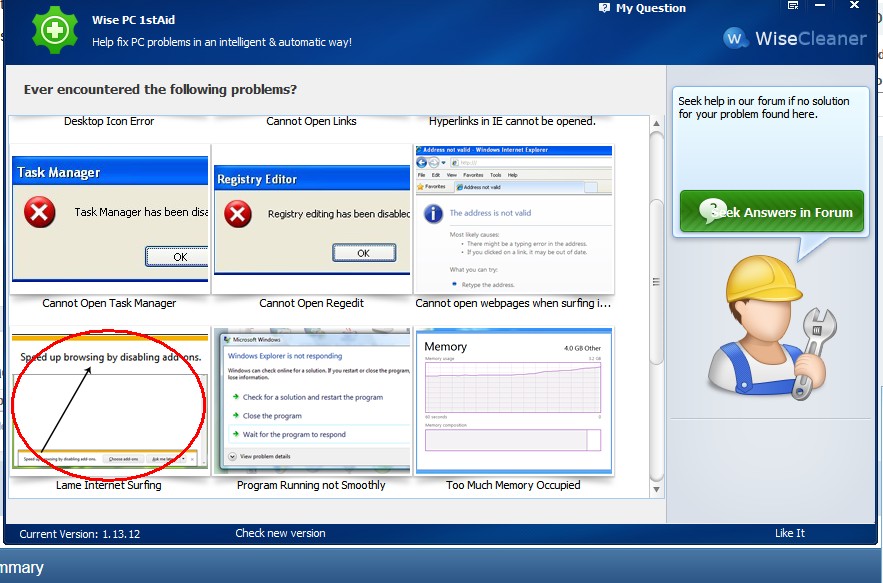Select the Lame Internet Surfing thumbnail

(110, 400)
